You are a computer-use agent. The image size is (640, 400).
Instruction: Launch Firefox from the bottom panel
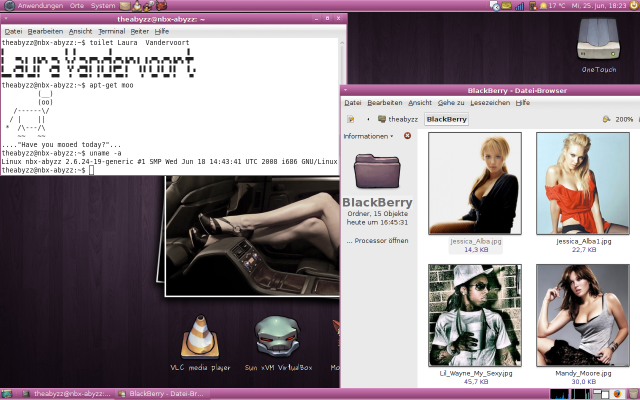coord(617,394)
